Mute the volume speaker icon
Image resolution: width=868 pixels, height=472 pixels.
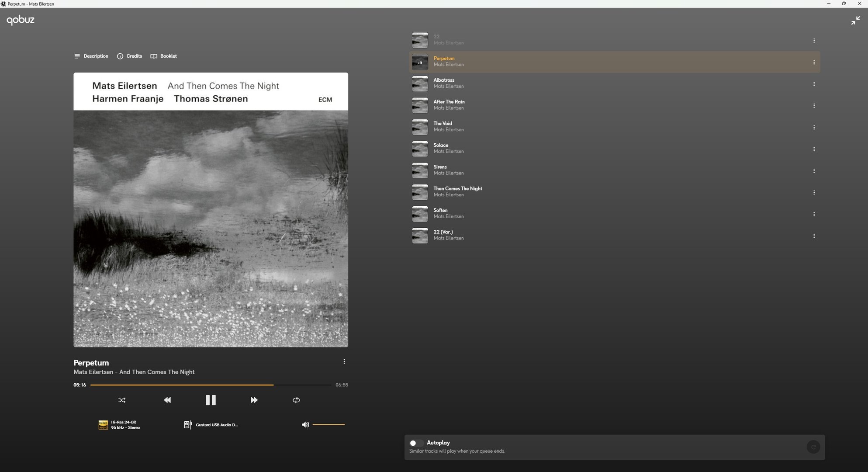305,424
